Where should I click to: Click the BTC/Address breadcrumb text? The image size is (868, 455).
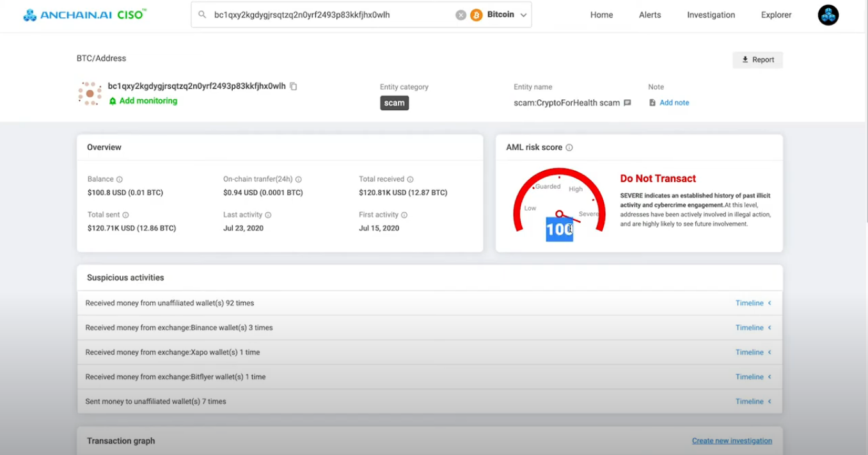coord(102,58)
